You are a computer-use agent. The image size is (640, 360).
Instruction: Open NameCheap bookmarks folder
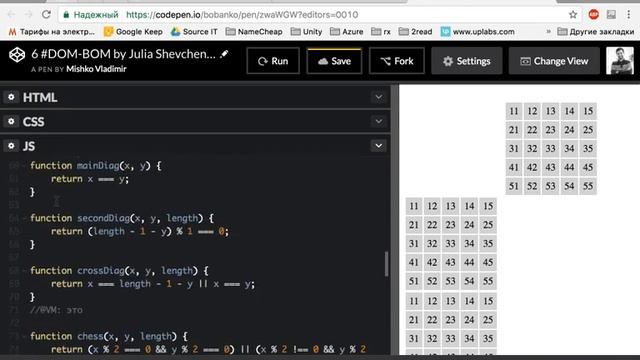(x=254, y=31)
